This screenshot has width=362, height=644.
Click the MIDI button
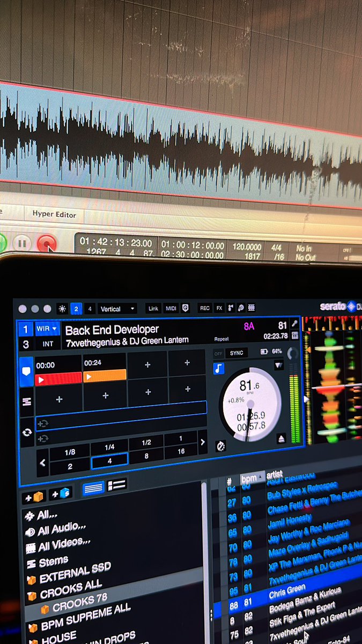tap(171, 308)
